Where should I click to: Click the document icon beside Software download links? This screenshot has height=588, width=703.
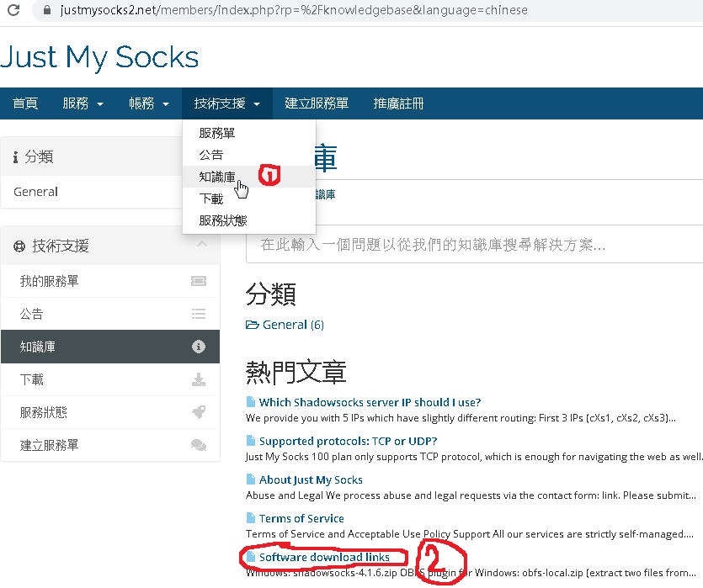(251, 557)
